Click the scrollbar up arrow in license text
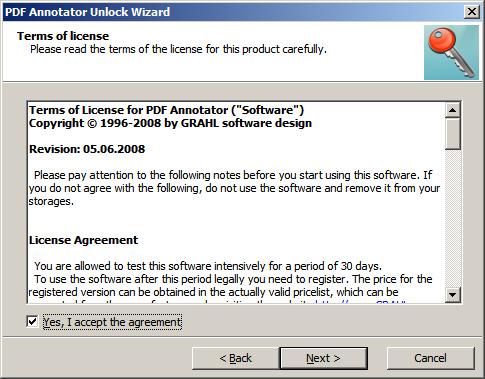 pos(453,110)
